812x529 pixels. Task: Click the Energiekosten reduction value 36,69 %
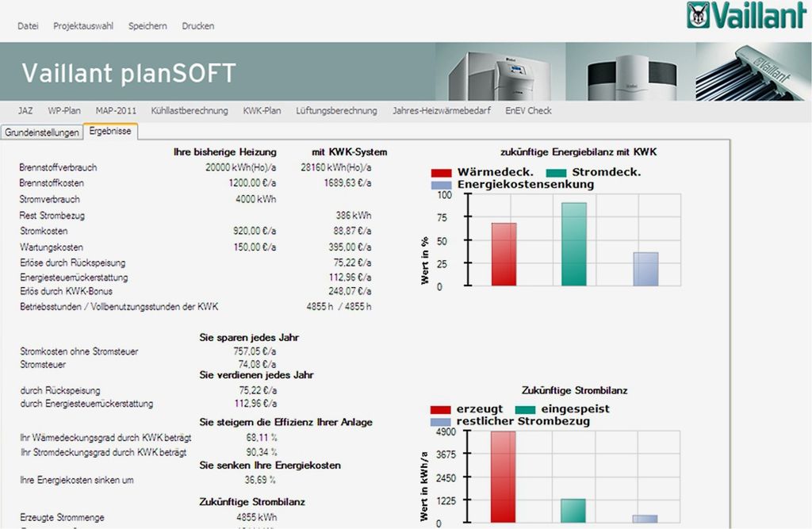point(260,481)
